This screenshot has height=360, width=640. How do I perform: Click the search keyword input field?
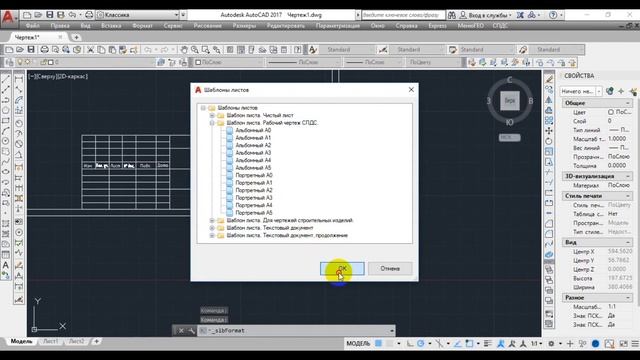[x=402, y=15]
